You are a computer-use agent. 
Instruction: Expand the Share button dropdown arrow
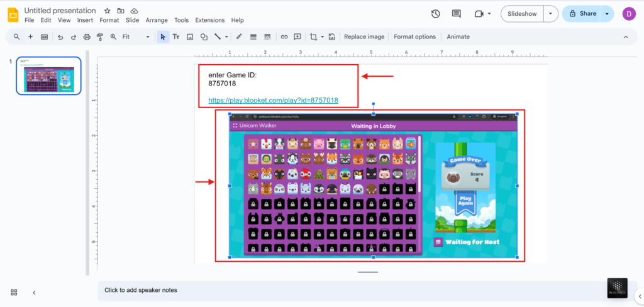tap(607, 14)
